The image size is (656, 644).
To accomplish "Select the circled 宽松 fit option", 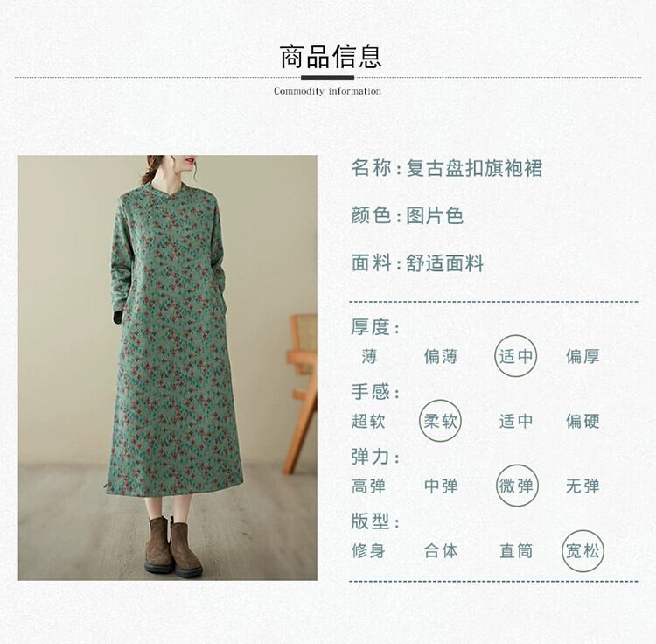I will pyautogui.click(x=583, y=550).
